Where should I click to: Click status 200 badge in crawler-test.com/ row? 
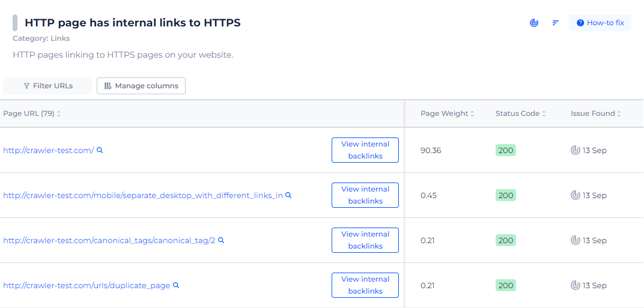[506, 150]
